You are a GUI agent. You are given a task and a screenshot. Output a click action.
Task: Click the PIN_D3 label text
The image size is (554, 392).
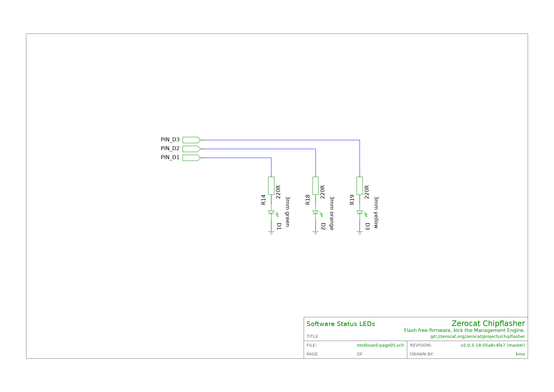click(170, 140)
